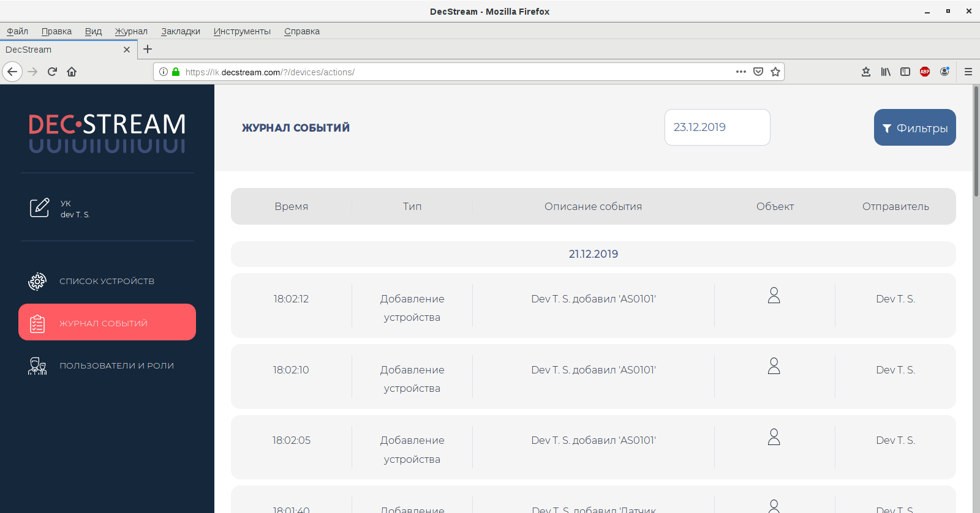This screenshot has height=513, width=980.
Task: Click the Firefox back arrow button
Action: point(12,72)
